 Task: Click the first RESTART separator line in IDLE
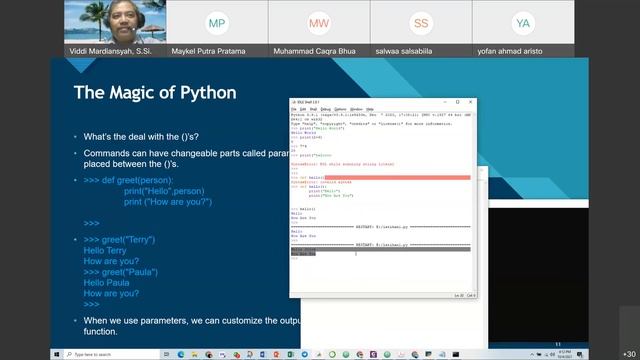(380, 227)
